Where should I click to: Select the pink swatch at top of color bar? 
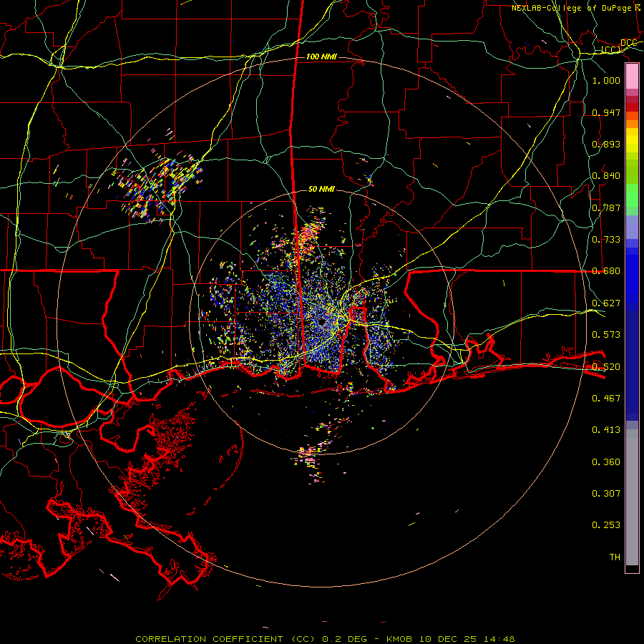(632, 77)
